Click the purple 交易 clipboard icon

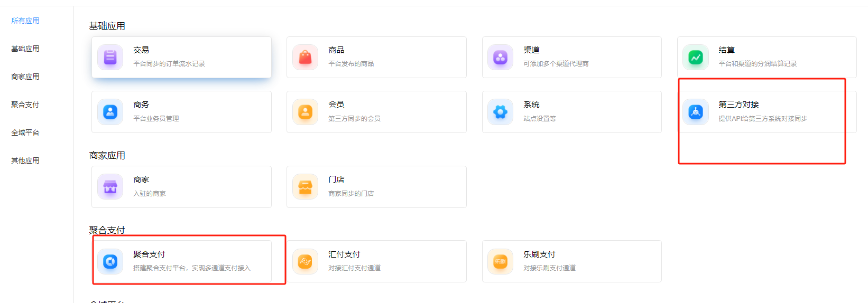coord(110,57)
